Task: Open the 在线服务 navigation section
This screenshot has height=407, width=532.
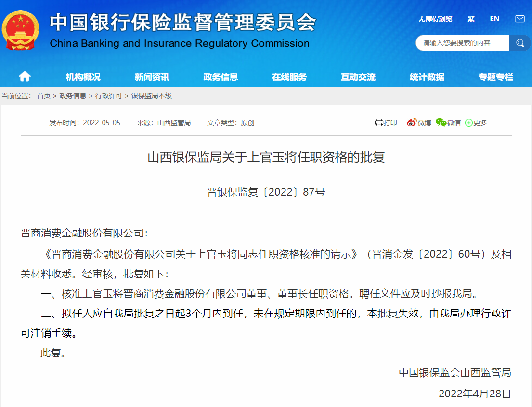Action: (x=288, y=76)
